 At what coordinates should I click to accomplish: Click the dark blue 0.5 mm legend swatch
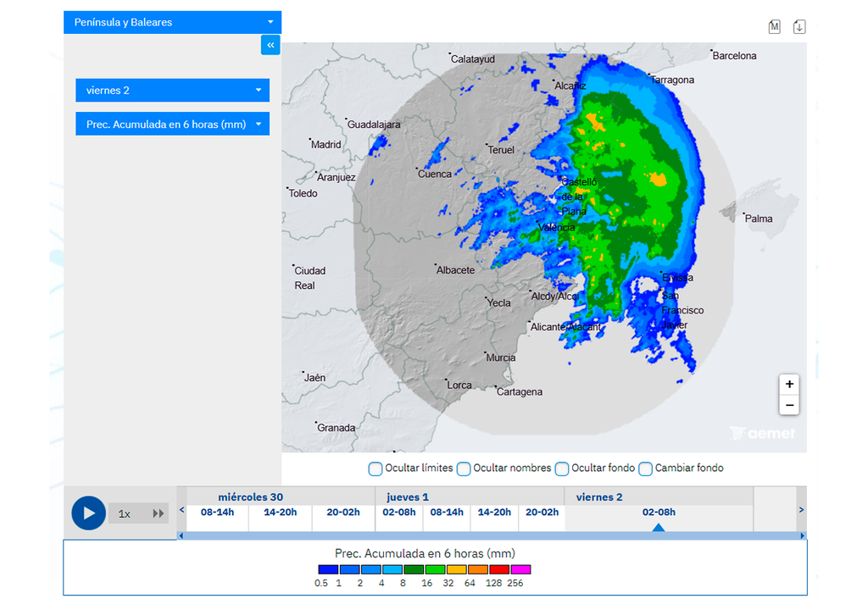point(328,569)
